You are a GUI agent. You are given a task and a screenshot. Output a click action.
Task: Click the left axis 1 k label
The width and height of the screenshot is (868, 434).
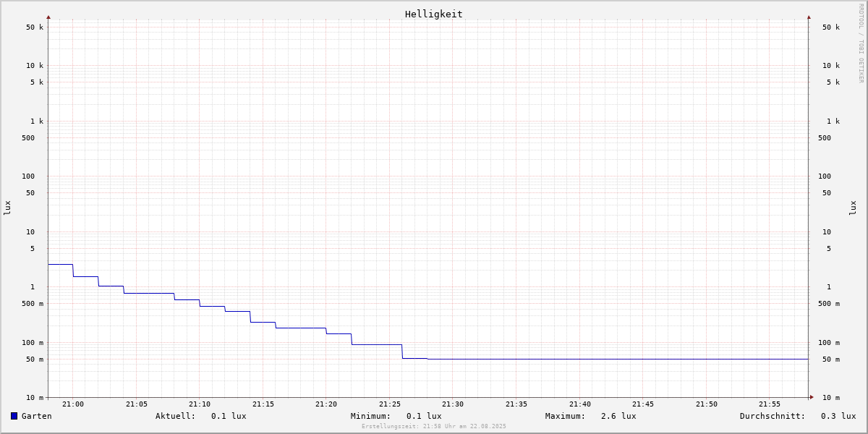coord(37,122)
